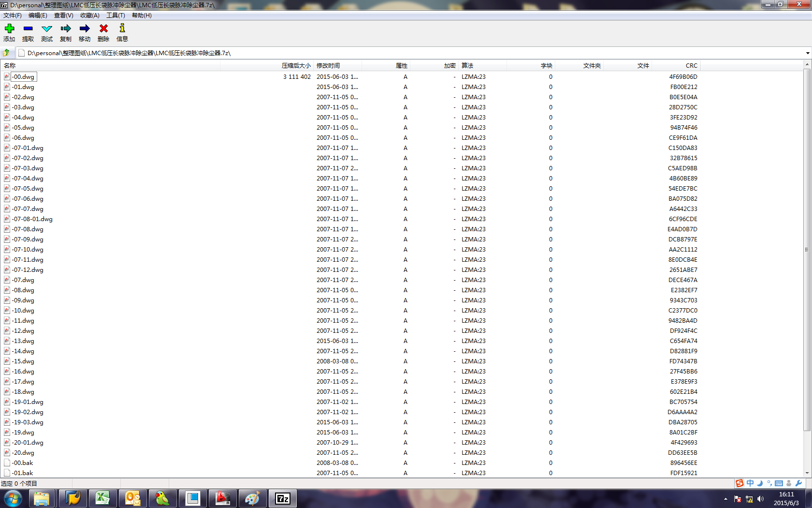Sort by Method (算法) column header
Screen dimensions: 812x508
pyautogui.click(x=482, y=66)
